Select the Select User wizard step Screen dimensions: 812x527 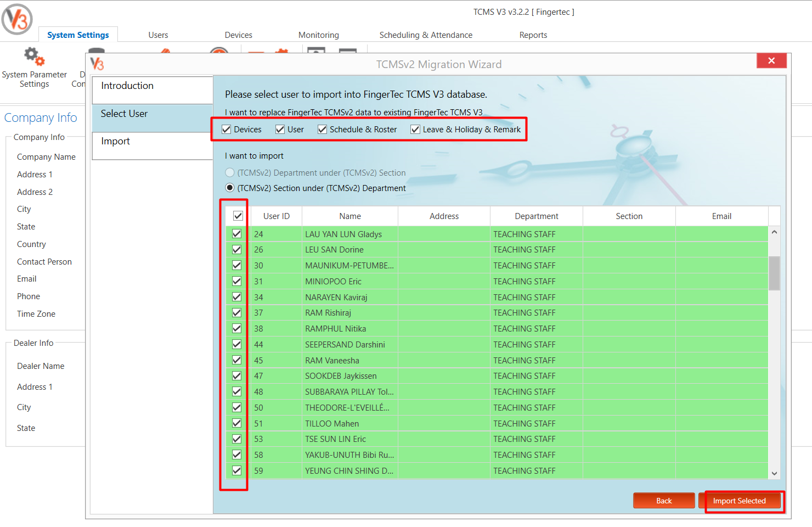(153, 118)
